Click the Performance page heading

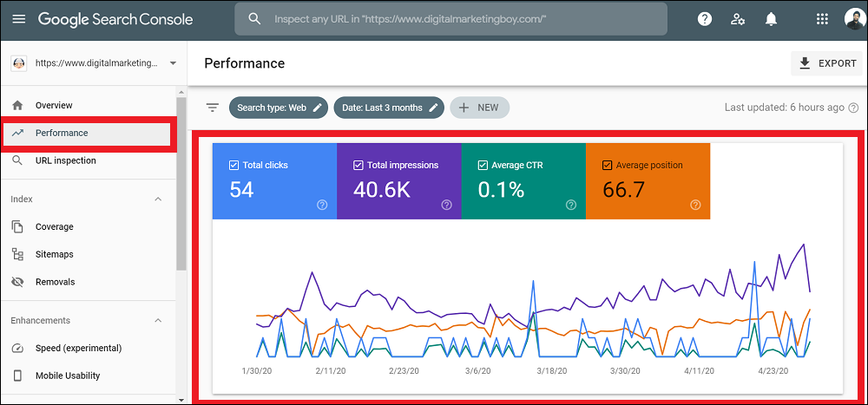(x=244, y=63)
